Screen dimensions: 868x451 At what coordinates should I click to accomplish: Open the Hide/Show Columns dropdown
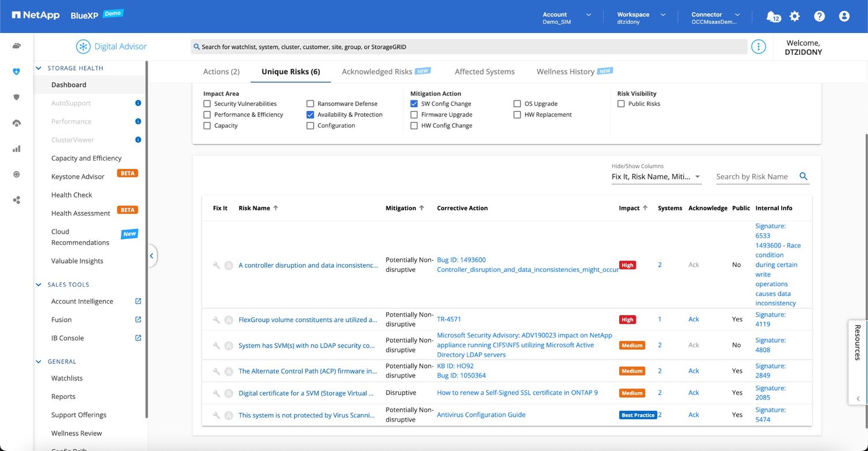coord(656,177)
